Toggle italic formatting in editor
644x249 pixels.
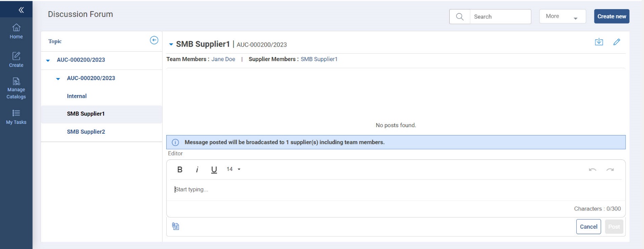coord(197,170)
